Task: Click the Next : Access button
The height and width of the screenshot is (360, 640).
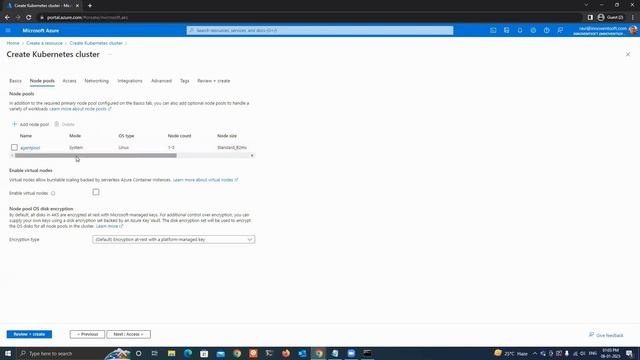Action: [129, 334]
